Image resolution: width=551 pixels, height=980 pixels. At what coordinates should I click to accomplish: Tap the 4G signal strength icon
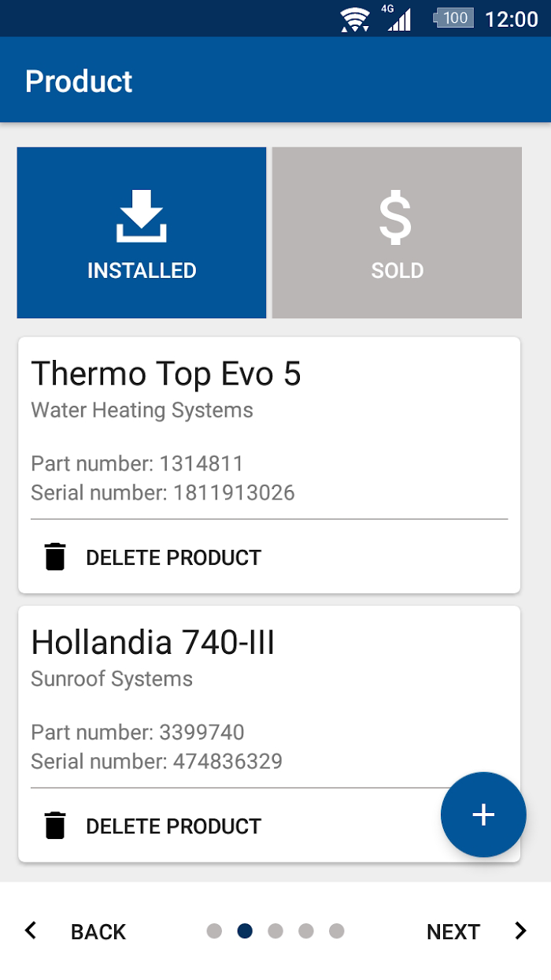click(398, 17)
